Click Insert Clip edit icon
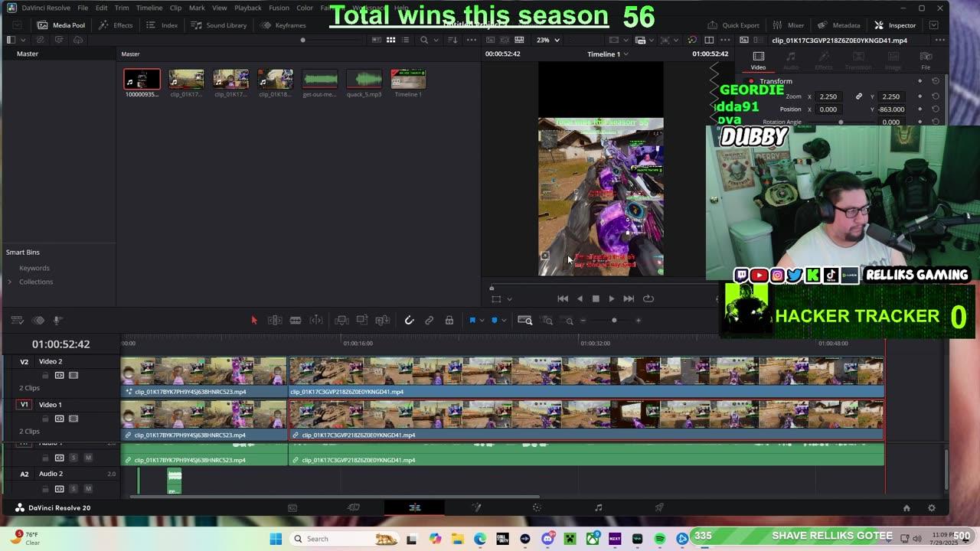Image resolution: width=980 pixels, height=551 pixels. tap(342, 321)
